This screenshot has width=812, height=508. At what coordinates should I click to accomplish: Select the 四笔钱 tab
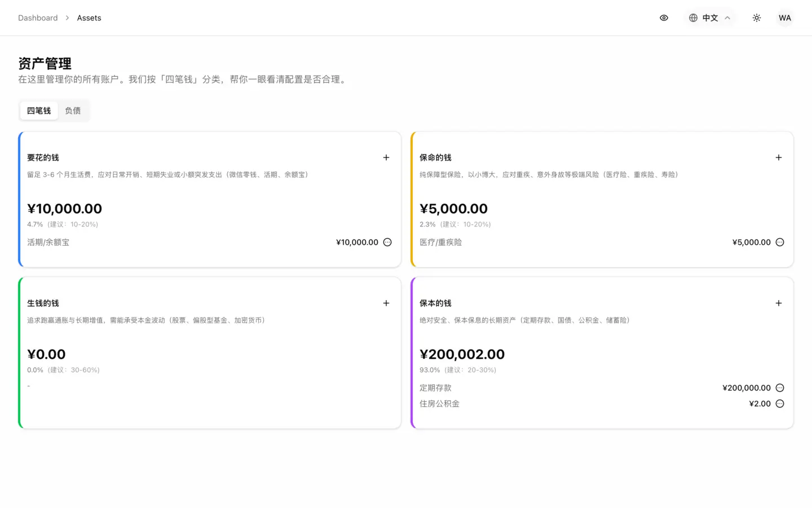click(39, 111)
